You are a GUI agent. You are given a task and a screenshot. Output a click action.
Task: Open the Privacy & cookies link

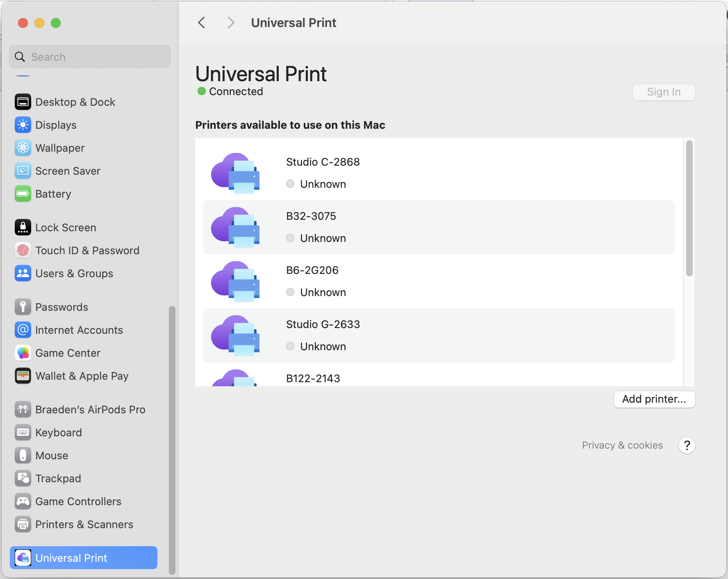pos(622,445)
